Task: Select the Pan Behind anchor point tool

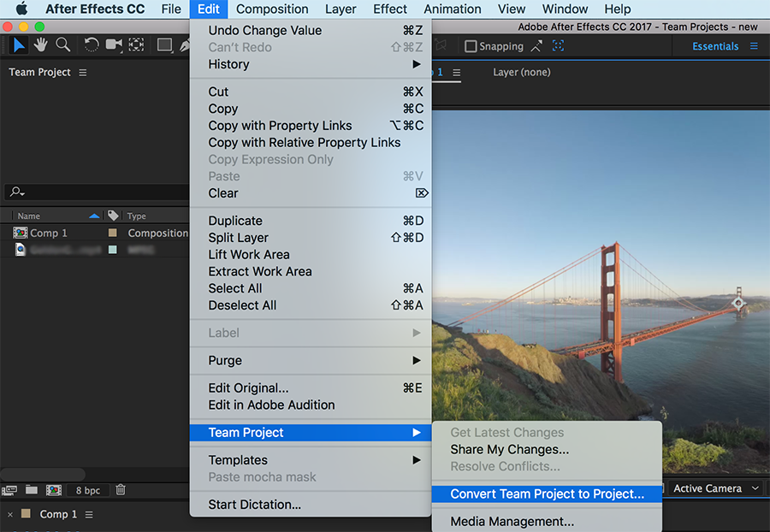Action: coord(136,45)
